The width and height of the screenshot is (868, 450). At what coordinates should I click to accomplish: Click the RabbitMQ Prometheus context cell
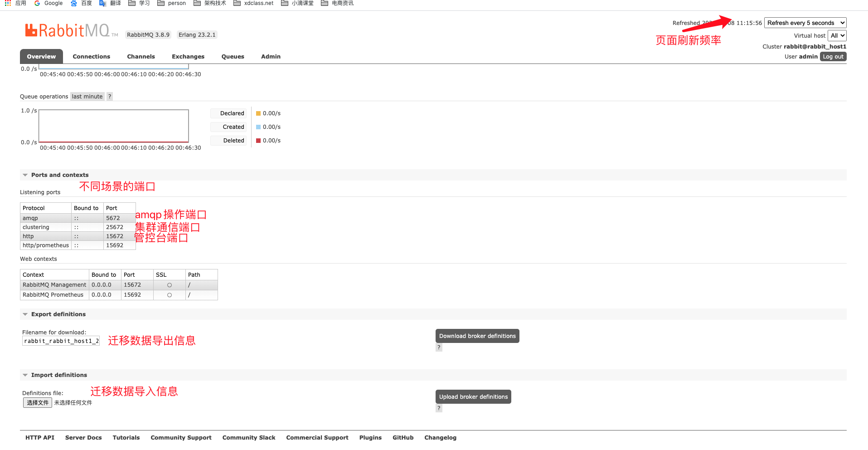click(54, 295)
